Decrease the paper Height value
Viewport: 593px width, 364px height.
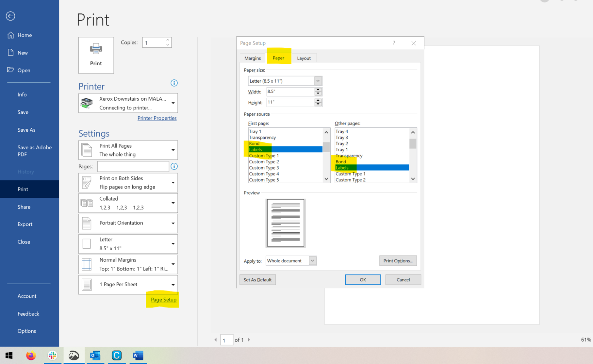(318, 104)
